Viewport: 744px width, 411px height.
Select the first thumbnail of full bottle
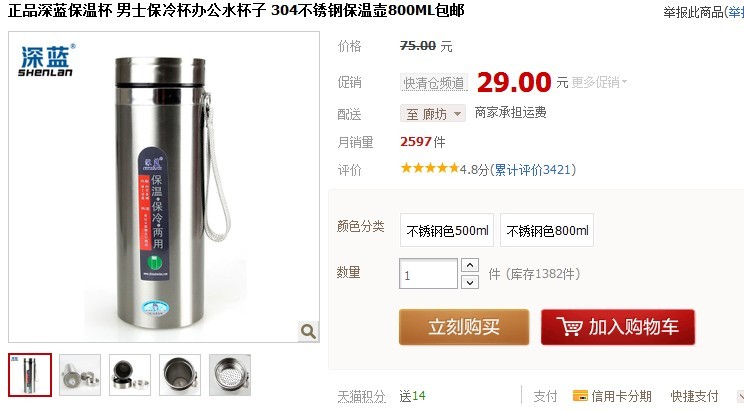coord(30,375)
